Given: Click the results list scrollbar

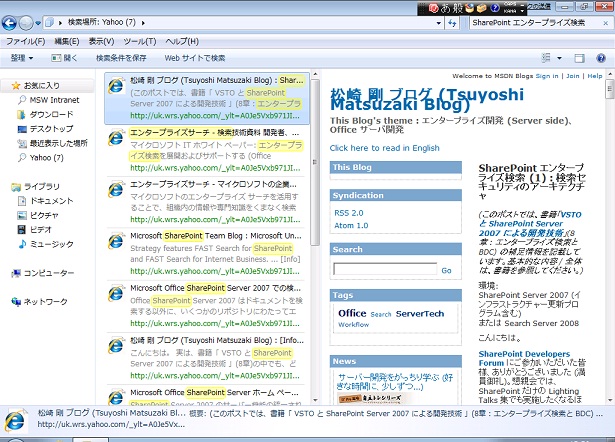Looking at the screenshot, I should coord(315,163).
